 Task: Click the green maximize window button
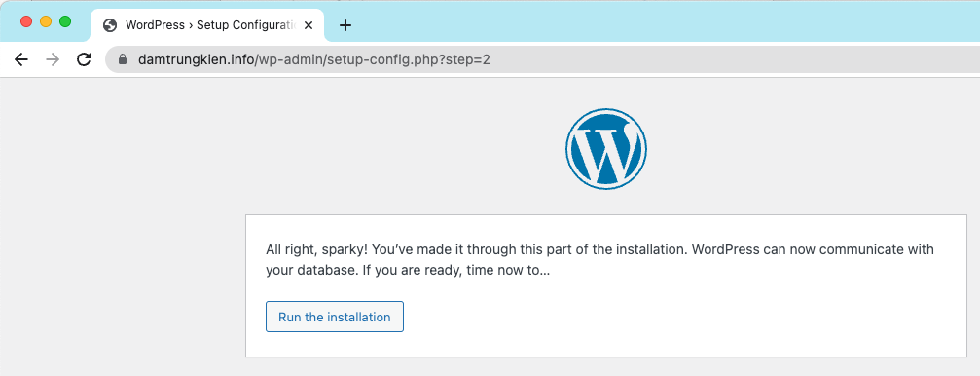click(65, 21)
